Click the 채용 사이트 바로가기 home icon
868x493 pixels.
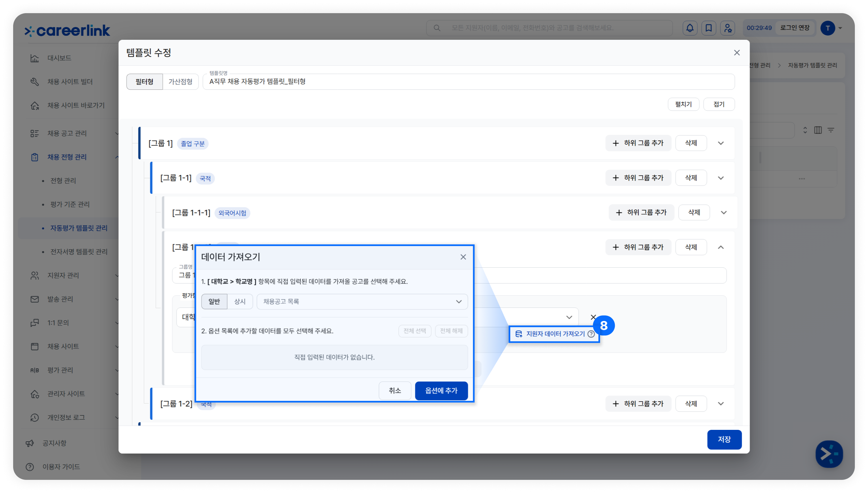click(x=35, y=106)
